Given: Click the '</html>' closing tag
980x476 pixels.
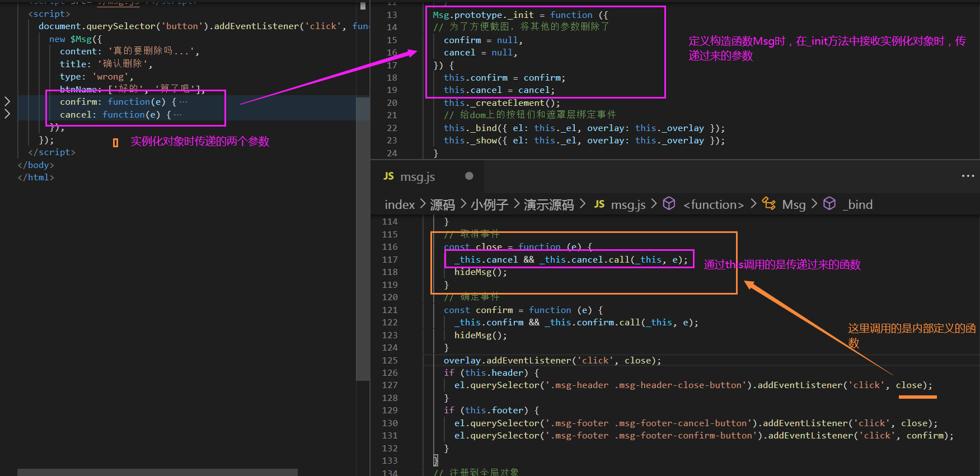Looking at the screenshot, I should (36, 177).
